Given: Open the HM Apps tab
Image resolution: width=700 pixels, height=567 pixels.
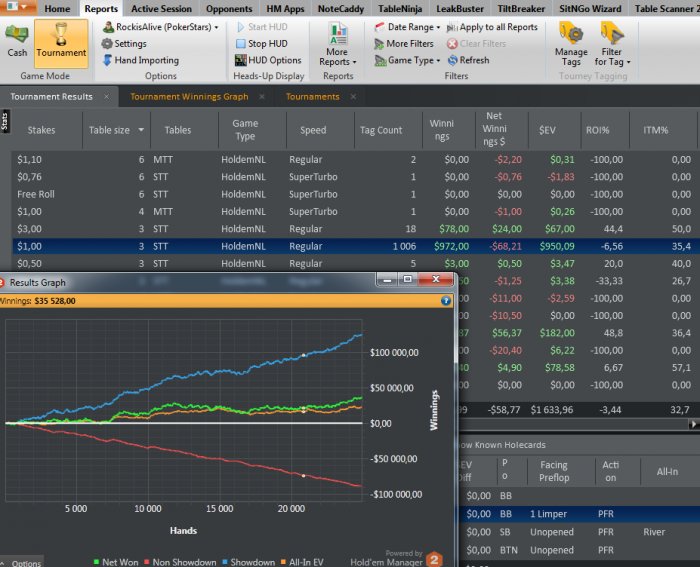Looking at the screenshot, I should pos(285,8).
